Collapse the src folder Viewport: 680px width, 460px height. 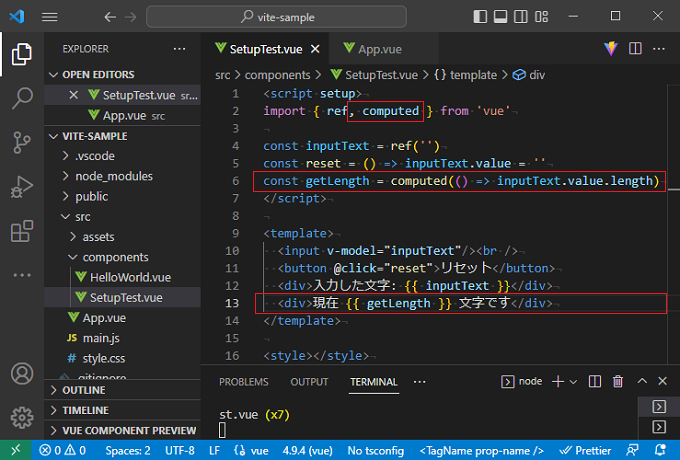click(x=122, y=217)
